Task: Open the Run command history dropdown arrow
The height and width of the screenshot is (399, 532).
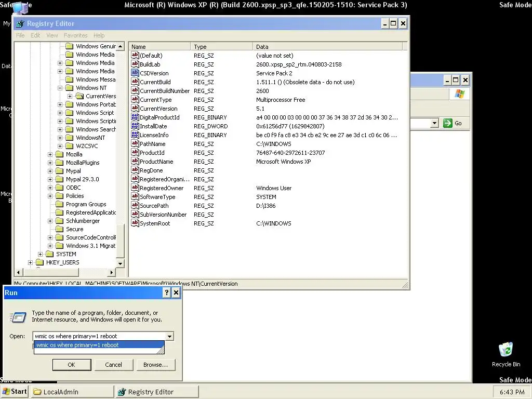Action: 169,336
